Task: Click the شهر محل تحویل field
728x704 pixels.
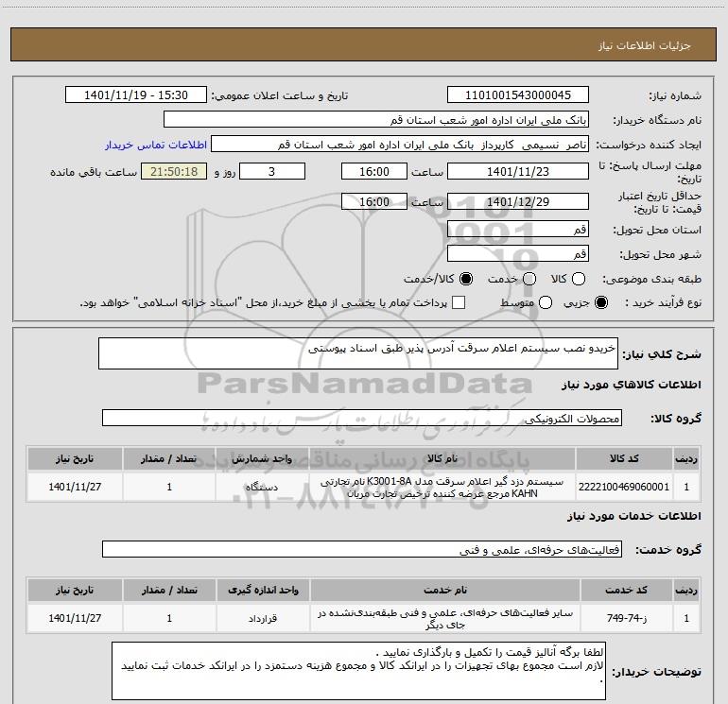Action: tap(518, 253)
